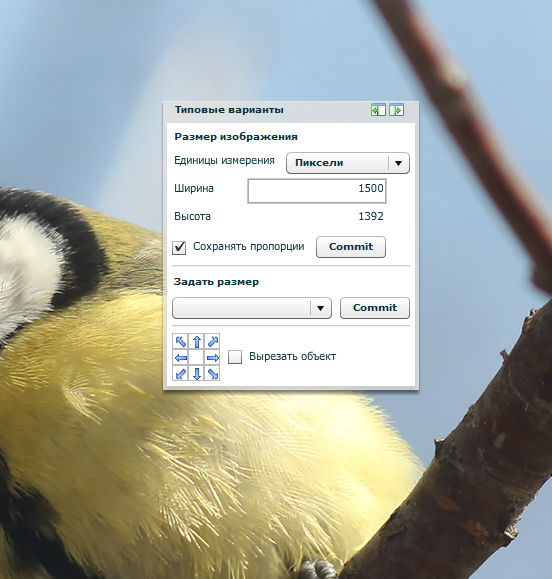Select the bottom-left anchor arrow
552x579 pixels.
181,373
